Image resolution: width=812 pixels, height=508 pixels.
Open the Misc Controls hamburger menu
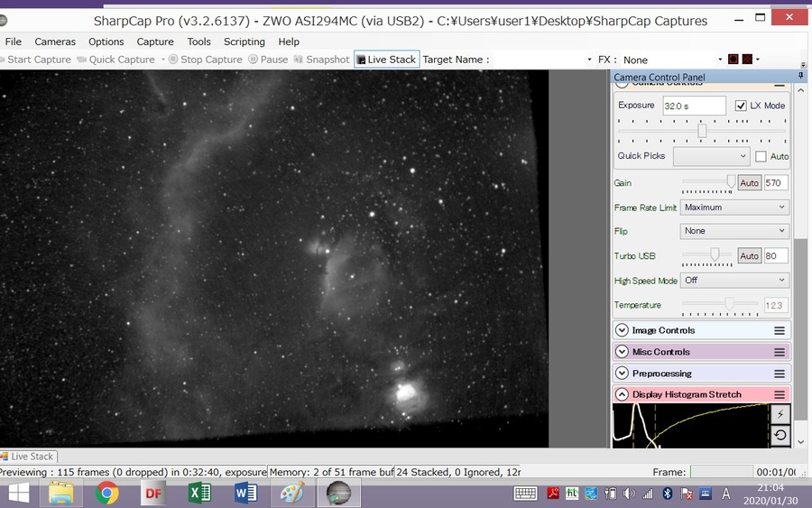click(x=779, y=352)
